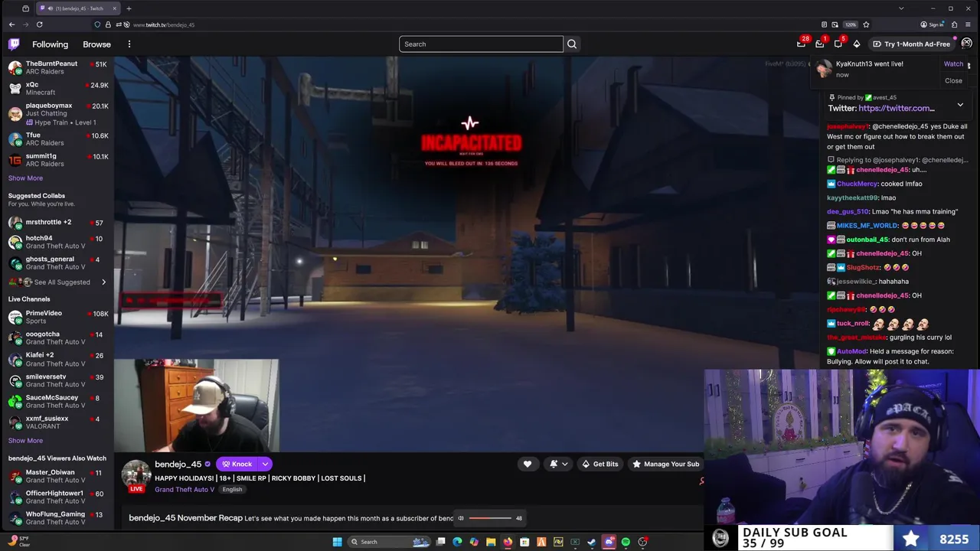The width and height of the screenshot is (980, 551).
Task: Open Grand Theft Auto V category link
Action: 185,490
